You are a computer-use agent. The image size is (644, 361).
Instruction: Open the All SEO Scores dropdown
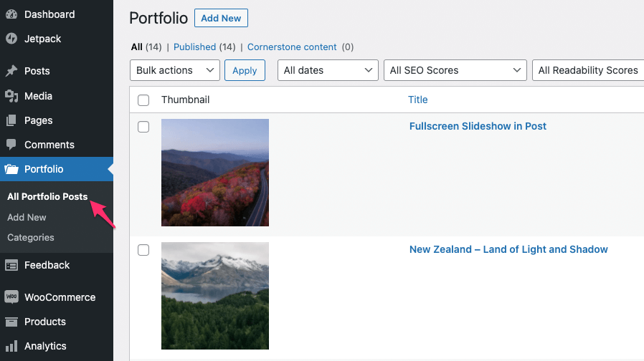[455, 70]
